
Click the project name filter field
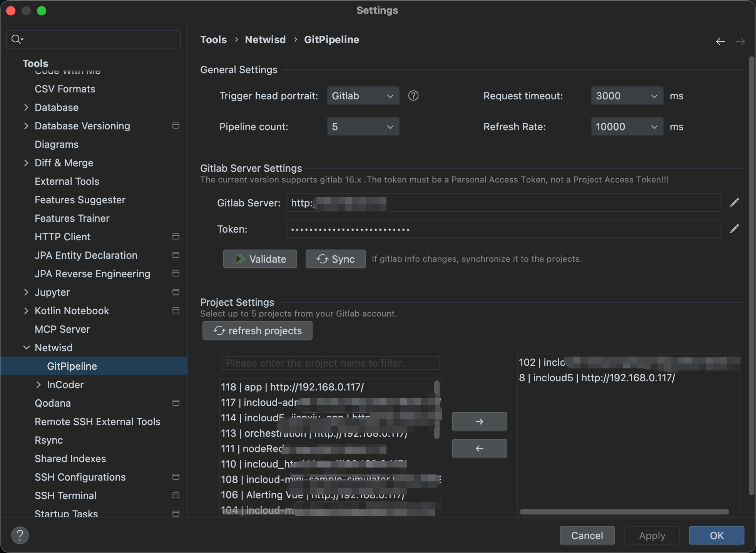pos(330,363)
